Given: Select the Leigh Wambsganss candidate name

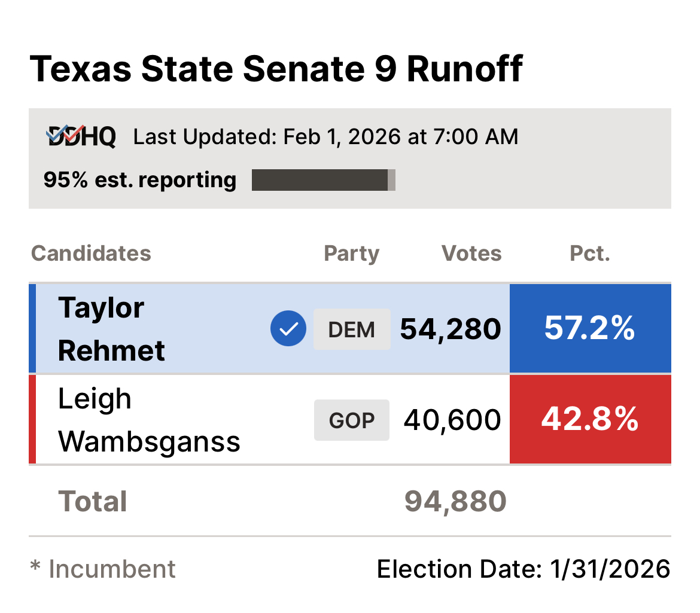Looking at the screenshot, I should 148,420.
